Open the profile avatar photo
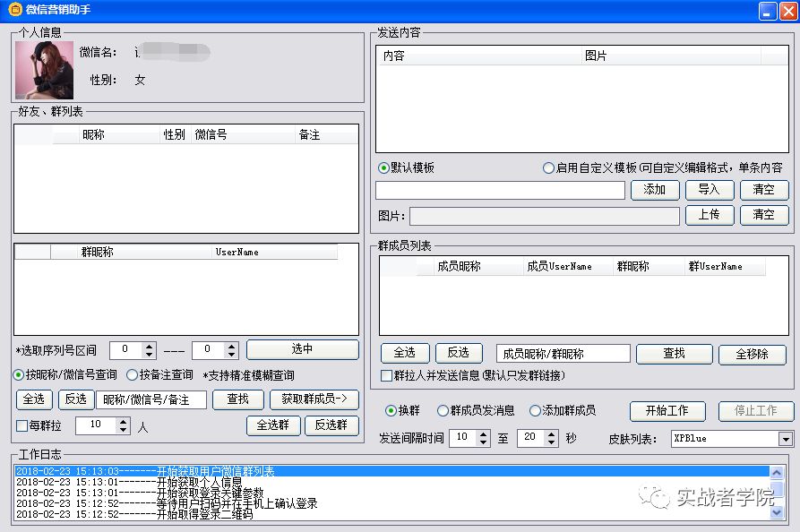Screen dimensions: 800x532 (x=45, y=71)
